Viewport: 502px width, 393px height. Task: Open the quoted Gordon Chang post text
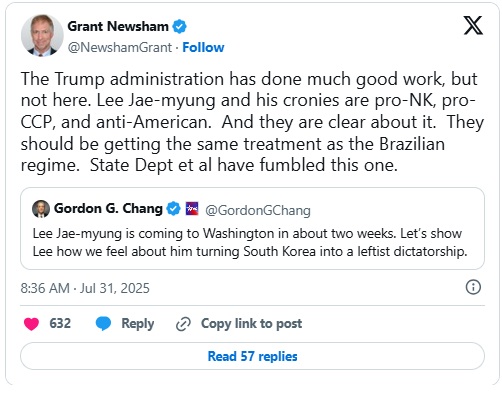click(250, 242)
